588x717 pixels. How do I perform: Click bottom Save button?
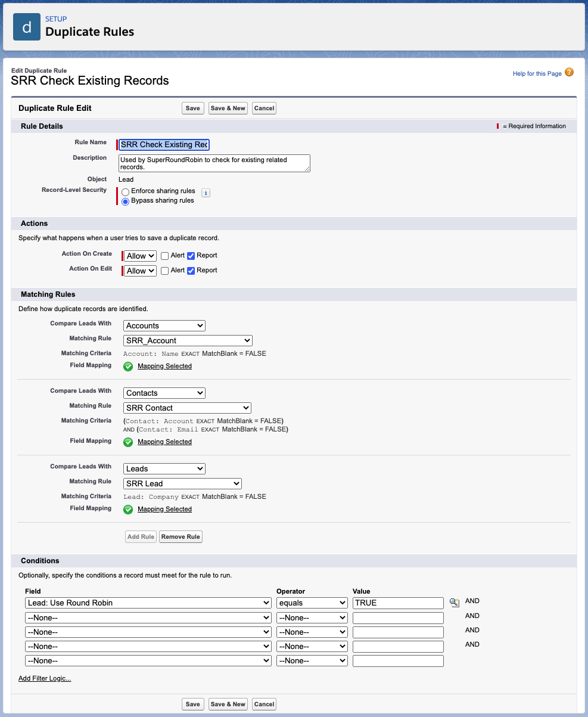tap(193, 704)
